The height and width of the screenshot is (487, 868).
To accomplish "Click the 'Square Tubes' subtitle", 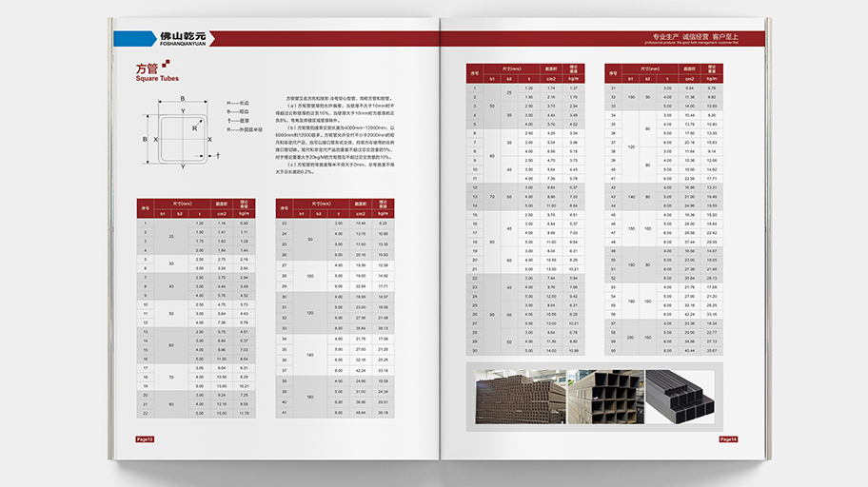I will 157,79.
